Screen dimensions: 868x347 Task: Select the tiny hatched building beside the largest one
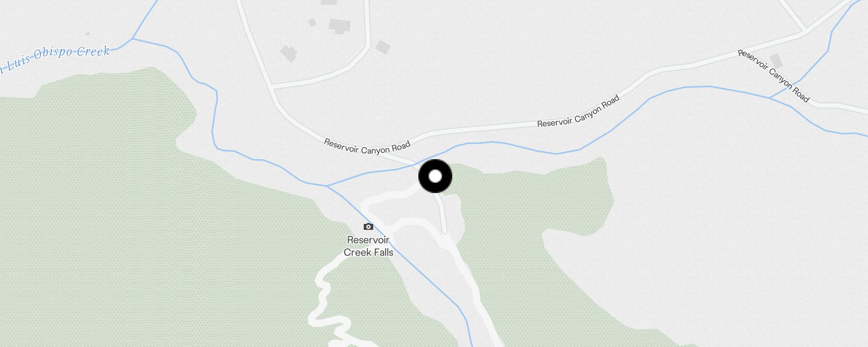(x=312, y=22)
